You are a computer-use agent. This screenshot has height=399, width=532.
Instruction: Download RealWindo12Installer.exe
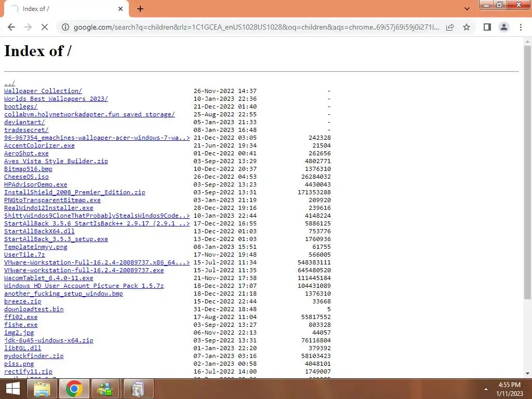click(48, 208)
